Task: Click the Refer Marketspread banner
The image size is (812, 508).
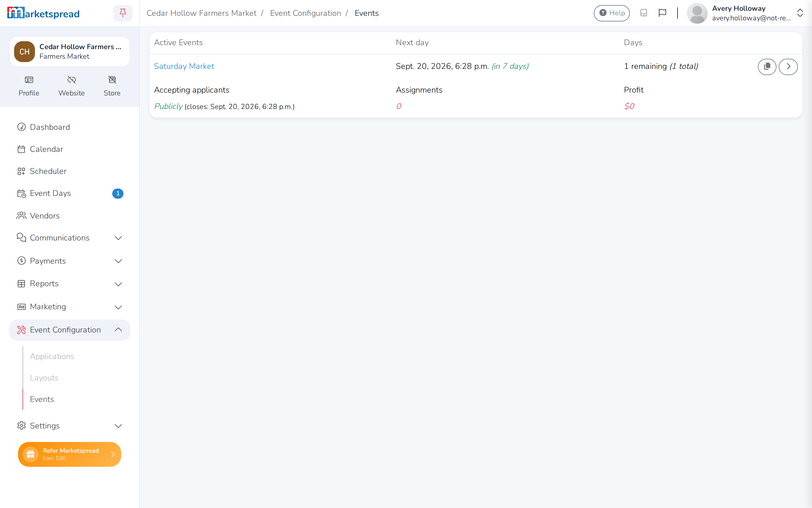Action: [69, 454]
